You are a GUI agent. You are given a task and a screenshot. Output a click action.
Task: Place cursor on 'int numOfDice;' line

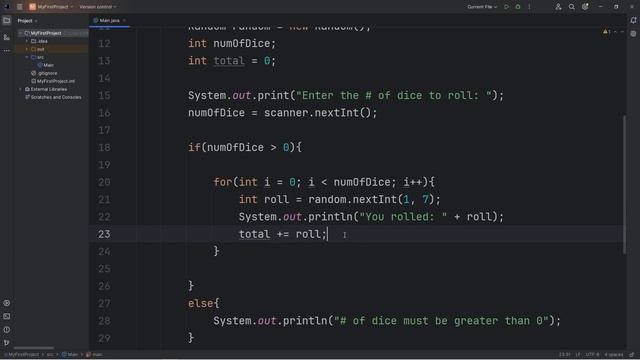pos(232,43)
